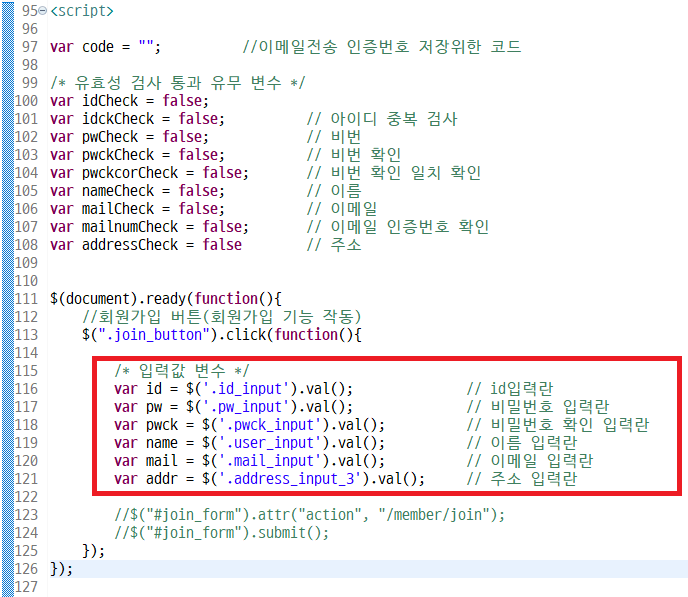Click comment '//회원가입 버튼(회원가입 기능 작동)'

pos(222,316)
